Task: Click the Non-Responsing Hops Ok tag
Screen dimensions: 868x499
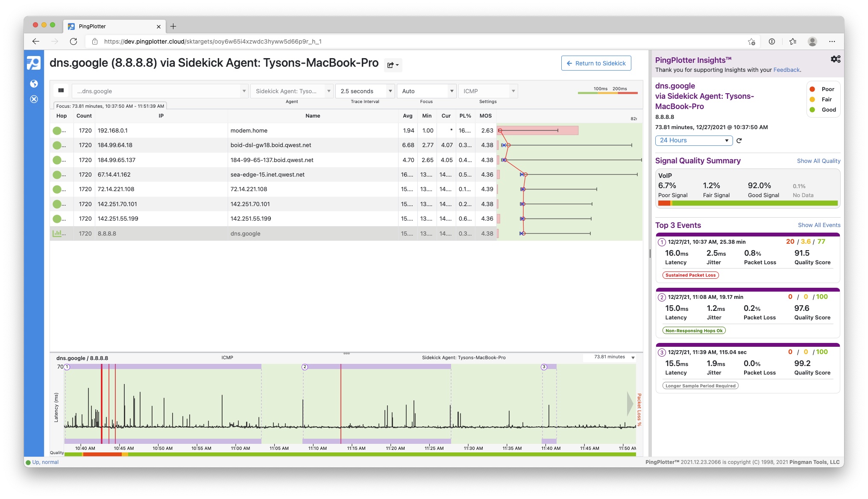Action: [x=694, y=331]
